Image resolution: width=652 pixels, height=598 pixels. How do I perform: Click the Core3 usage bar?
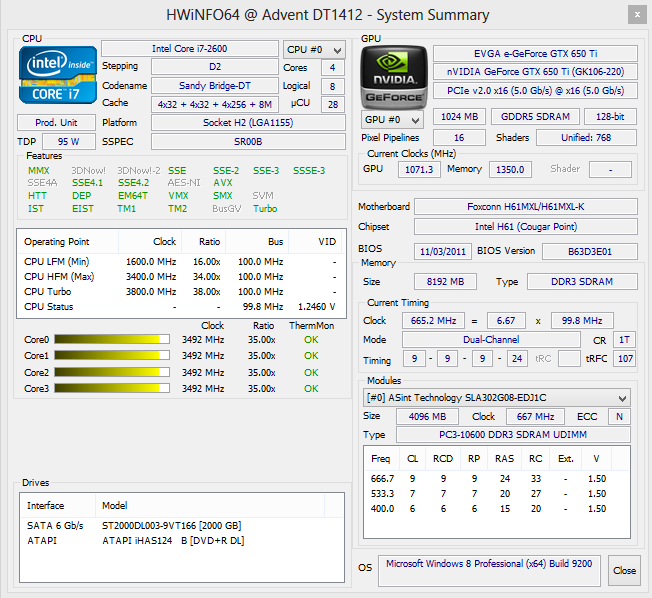point(112,388)
